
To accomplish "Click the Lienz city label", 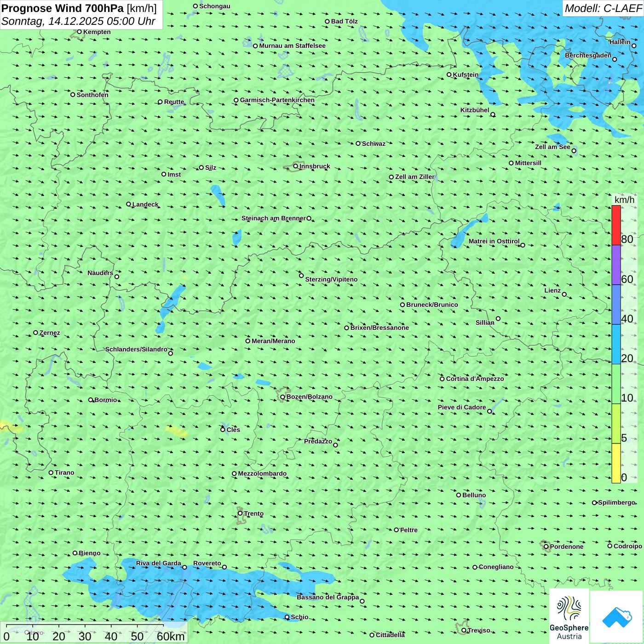I will 552,290.
